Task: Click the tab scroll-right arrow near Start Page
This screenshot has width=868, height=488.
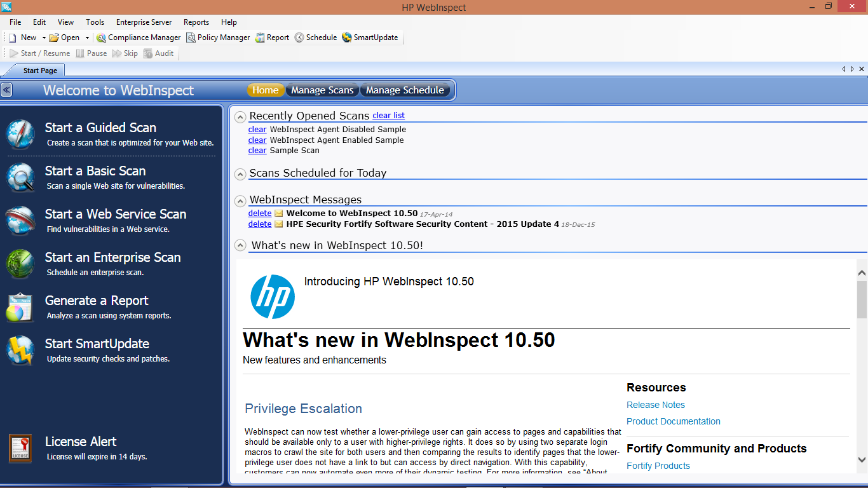Action: [852, 69]
